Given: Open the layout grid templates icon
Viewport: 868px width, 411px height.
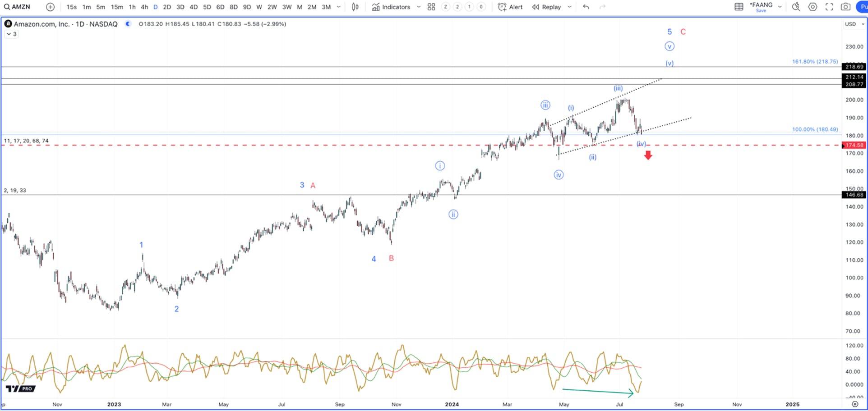Looking at the screenshot, I should click(x=431, y=7).
